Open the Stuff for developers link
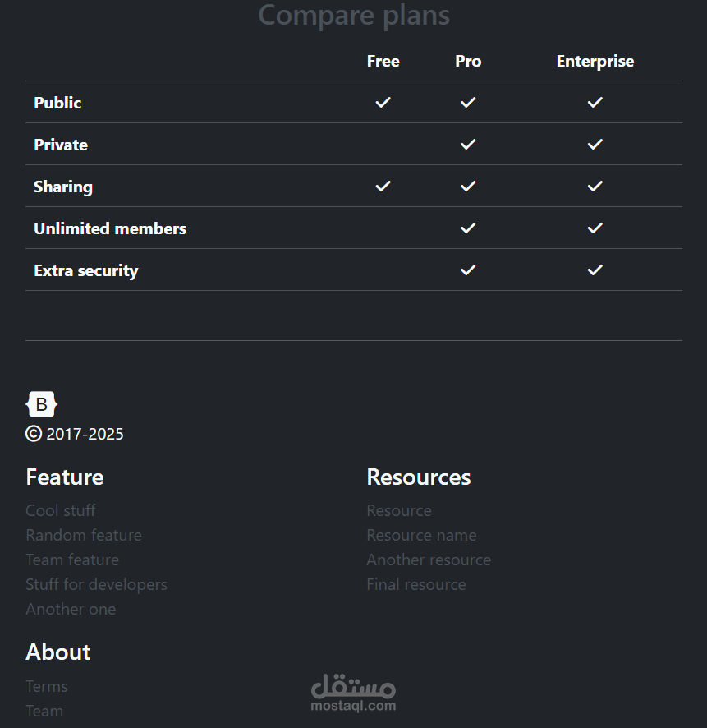The image size is (707, 728). (x=97, y=584)
